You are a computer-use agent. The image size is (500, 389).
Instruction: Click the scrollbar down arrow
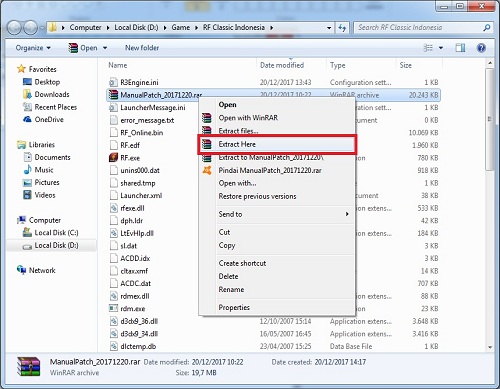pos(490,347)
